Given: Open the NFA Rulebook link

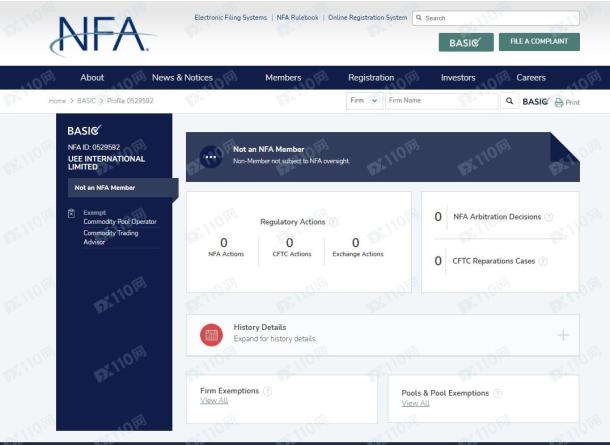Looking at the screenshot, I should coord(297,18).
